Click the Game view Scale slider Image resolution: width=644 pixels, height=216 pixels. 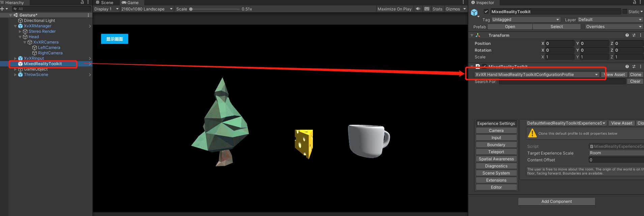coord(214,9)
